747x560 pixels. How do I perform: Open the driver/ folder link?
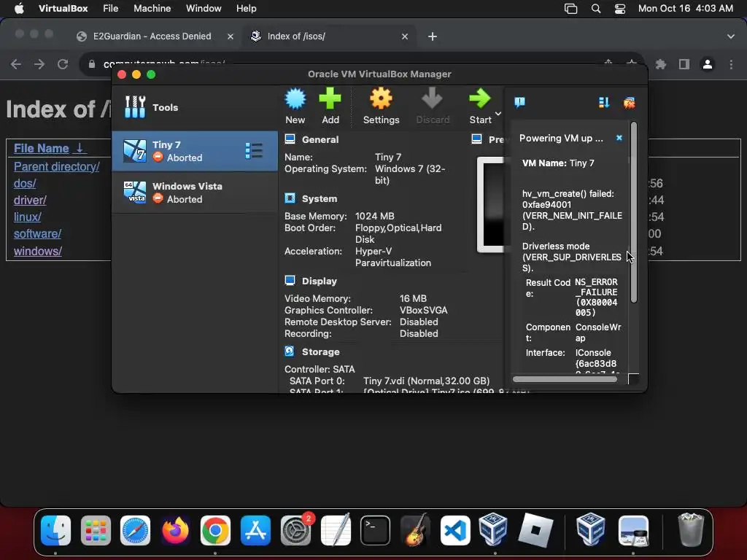(30, 200)
